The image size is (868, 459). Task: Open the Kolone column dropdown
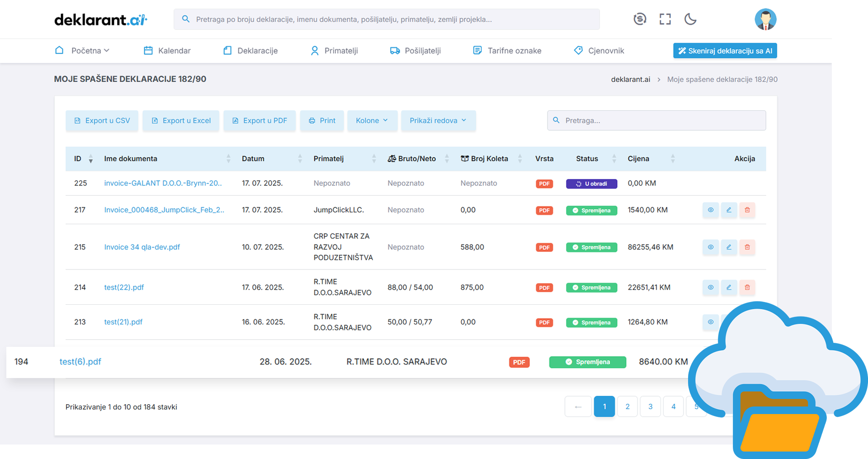click(x=372, y=121)
